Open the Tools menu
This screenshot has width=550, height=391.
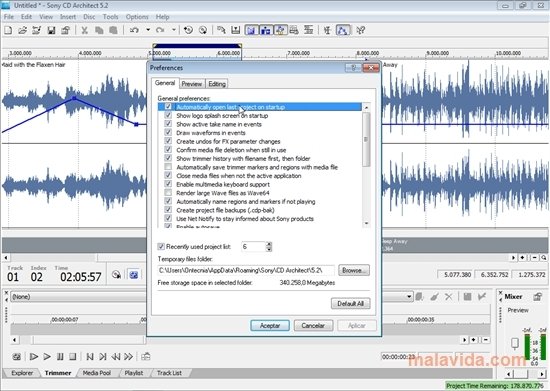pyautogui.click(x=110, y=17)
